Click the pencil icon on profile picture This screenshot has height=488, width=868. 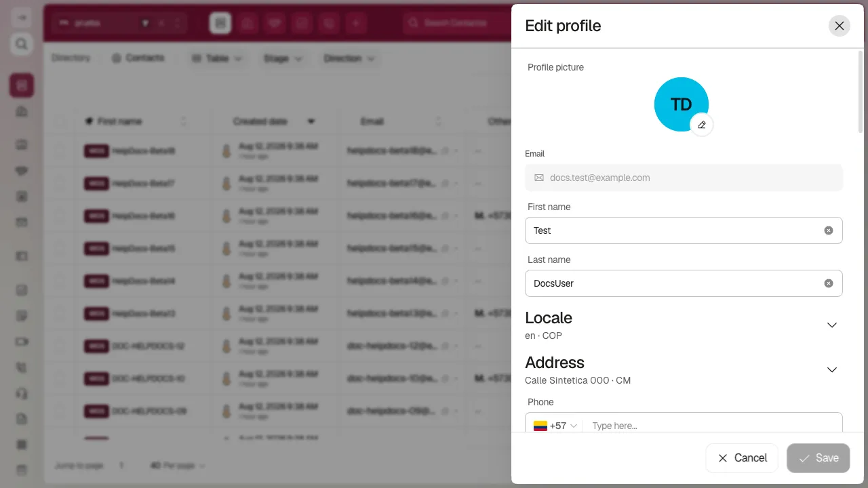click(702, 125)
